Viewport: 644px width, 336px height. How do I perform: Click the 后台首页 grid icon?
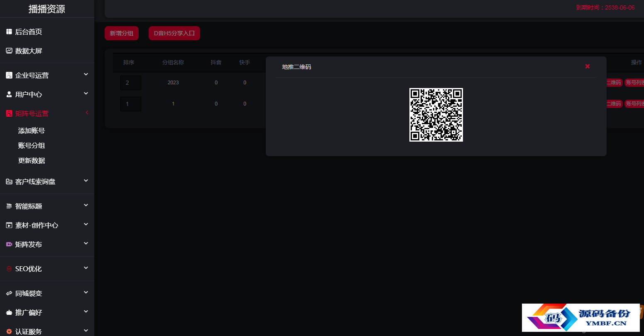coord(9,32)
